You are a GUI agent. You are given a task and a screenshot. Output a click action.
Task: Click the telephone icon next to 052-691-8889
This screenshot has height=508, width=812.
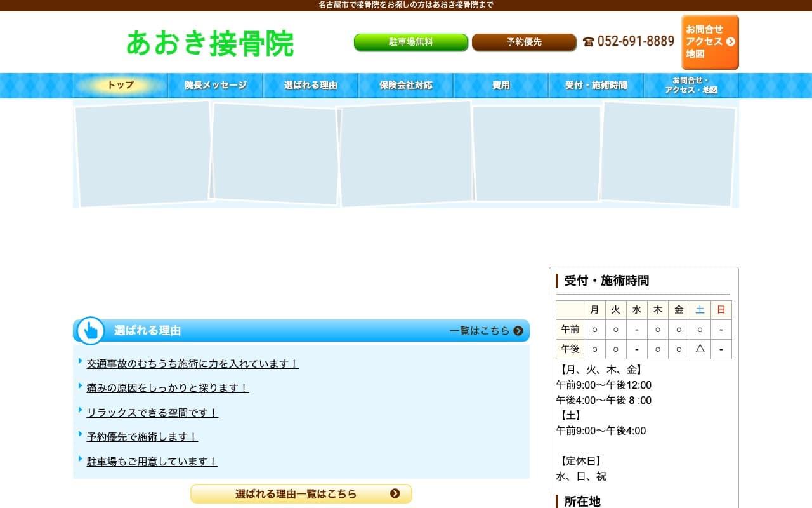(588, 42)
